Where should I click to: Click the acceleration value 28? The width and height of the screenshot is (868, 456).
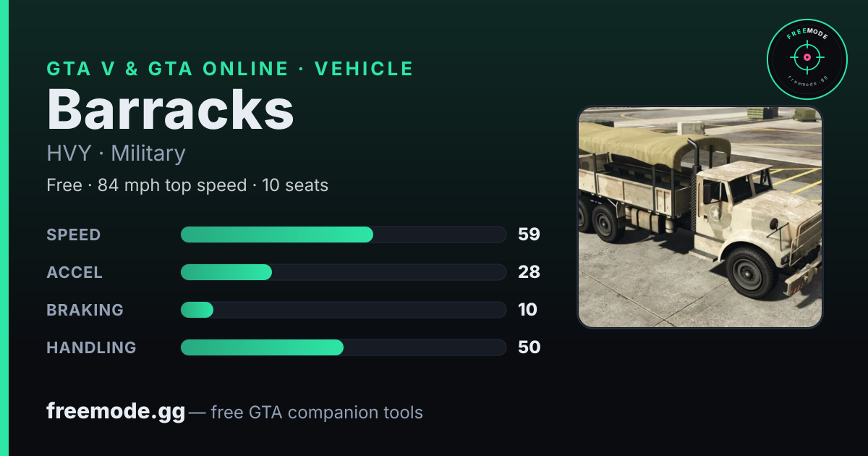(x=529, y=272)
